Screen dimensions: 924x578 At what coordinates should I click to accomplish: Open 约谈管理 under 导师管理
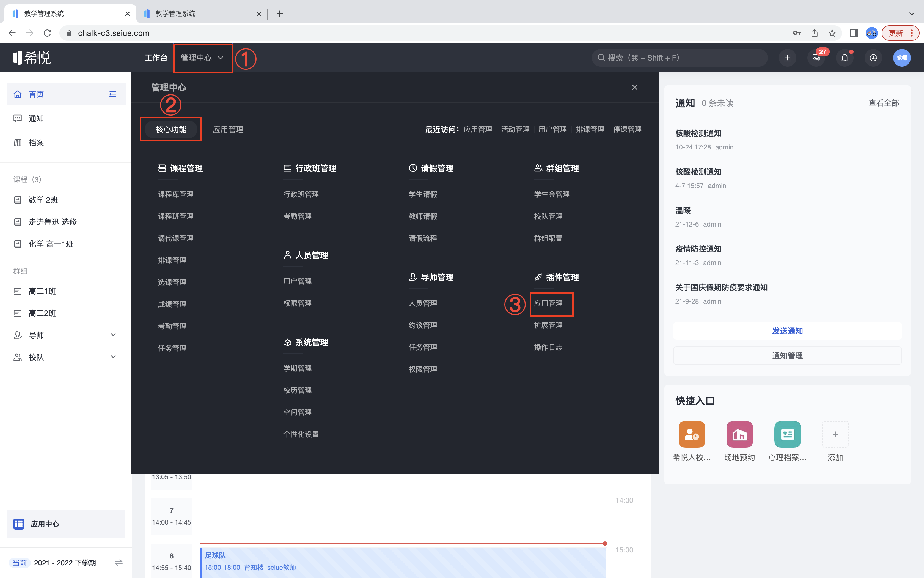pyautogui.click(x=423, y=325)
